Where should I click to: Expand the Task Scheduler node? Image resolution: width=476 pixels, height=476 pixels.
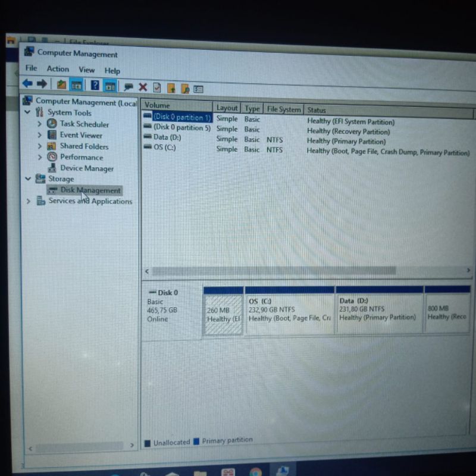pos(39,124)
